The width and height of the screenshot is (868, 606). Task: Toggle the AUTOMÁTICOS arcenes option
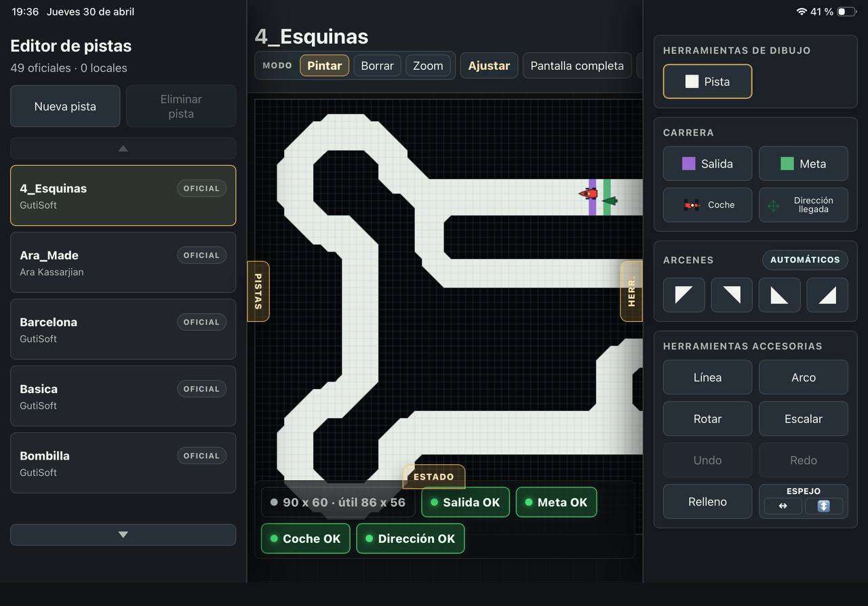pyautogui.click(x=805, y=260)
